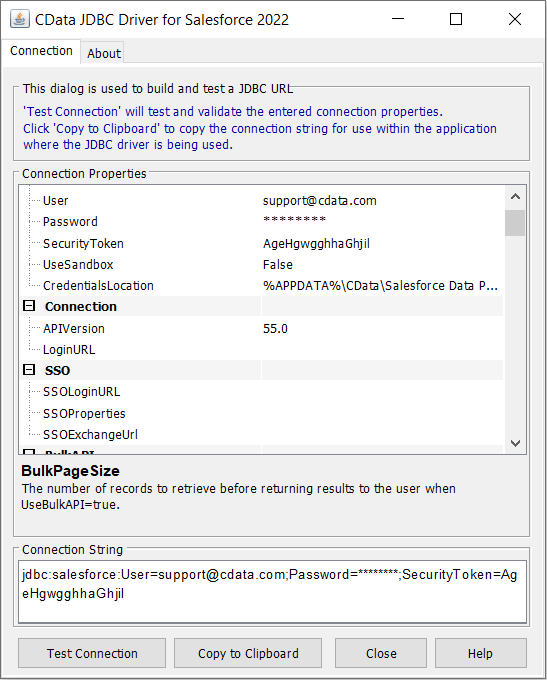Image resolution: width=547 pixels, height=680 pixels.
Task: Collapse the SSO property group
Action: pos(29,370)
